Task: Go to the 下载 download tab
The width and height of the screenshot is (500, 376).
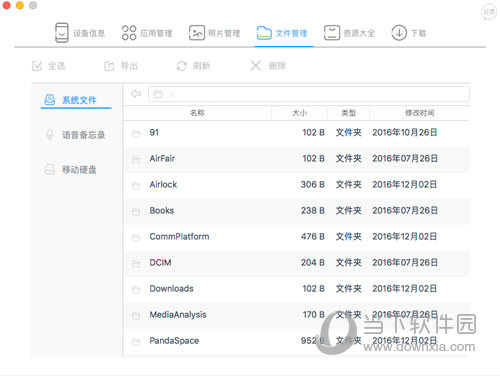Action: (x=409, y=33)
